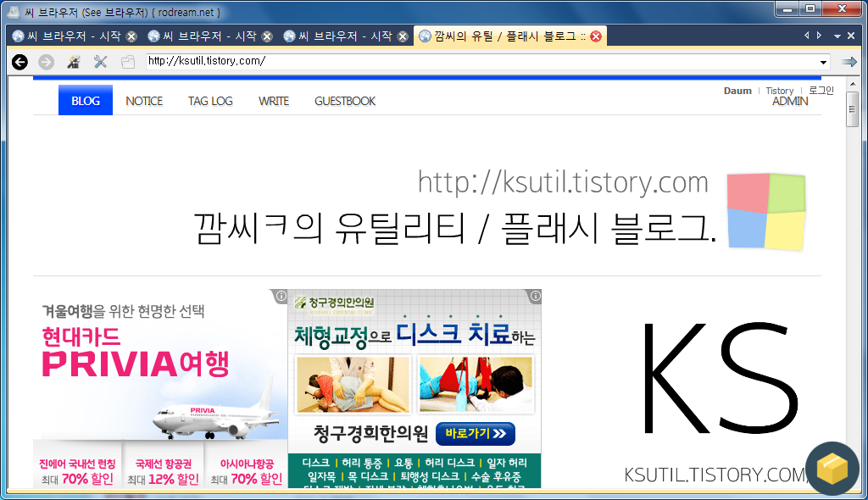This screenshot has height=500, width=868.
Task: Open the BLOG menu item
Action: tap(86, 101)
